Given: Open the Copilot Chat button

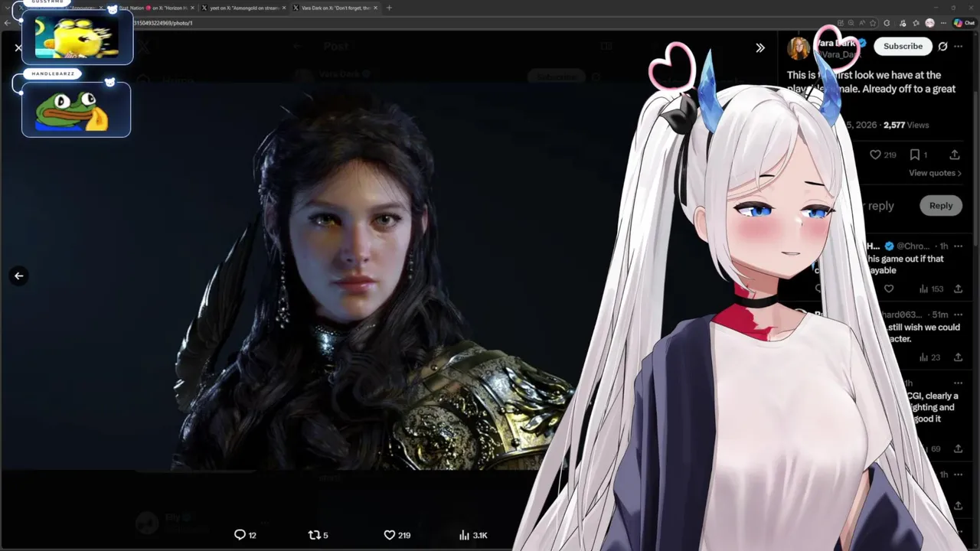Looking at the screenshot, I should [963, 23].
